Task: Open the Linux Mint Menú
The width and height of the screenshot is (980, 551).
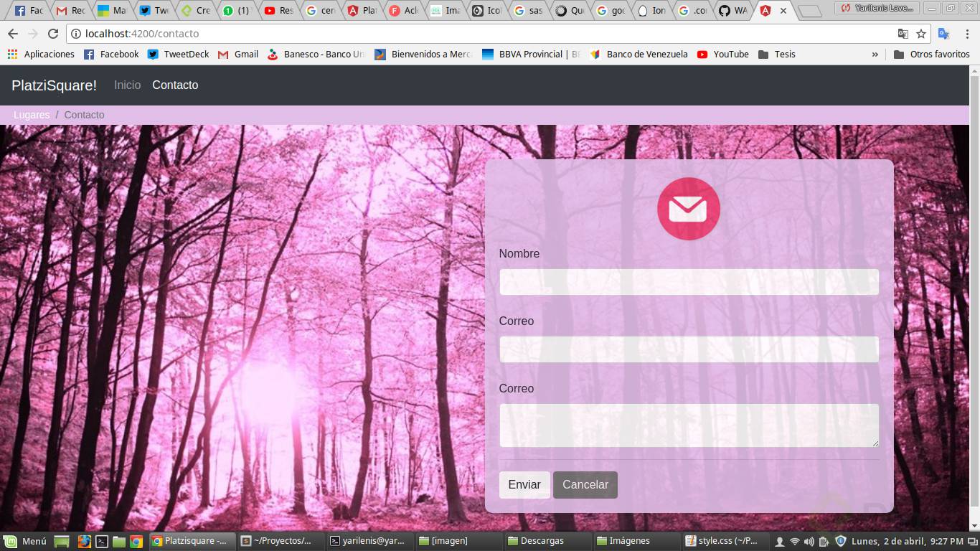Action: click(25, 541)
